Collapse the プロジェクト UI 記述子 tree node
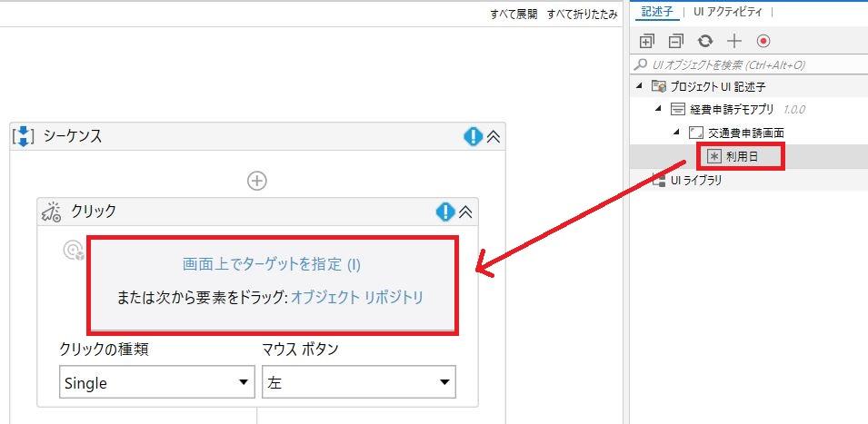Viewport: 868px width, 424px height. 640,85
